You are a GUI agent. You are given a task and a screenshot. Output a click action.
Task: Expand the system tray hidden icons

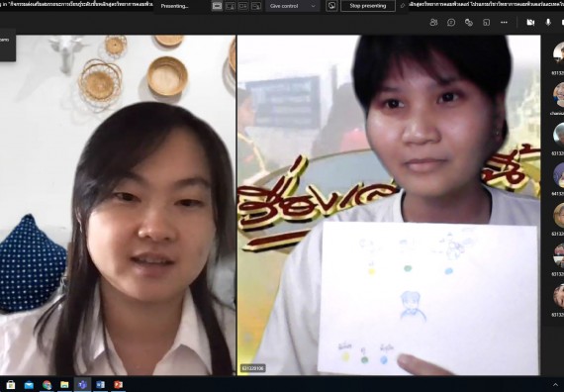point(556,385)
